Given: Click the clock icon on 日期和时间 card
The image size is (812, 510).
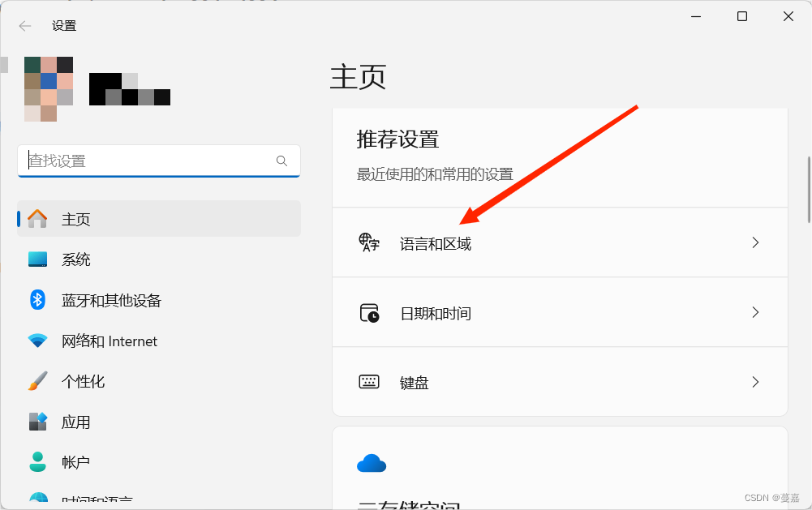Looking at the screenshot, I should (x=369, y=312).
